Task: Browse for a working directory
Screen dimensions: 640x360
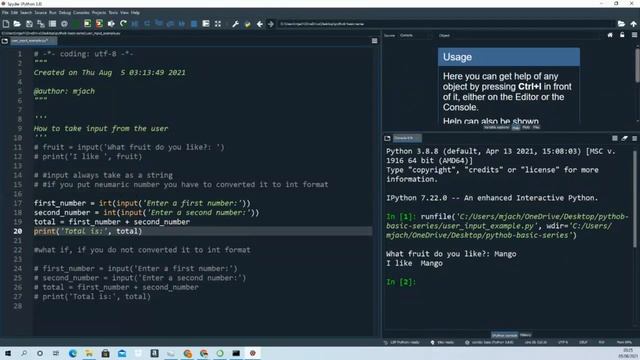Action: click(621, 24)
